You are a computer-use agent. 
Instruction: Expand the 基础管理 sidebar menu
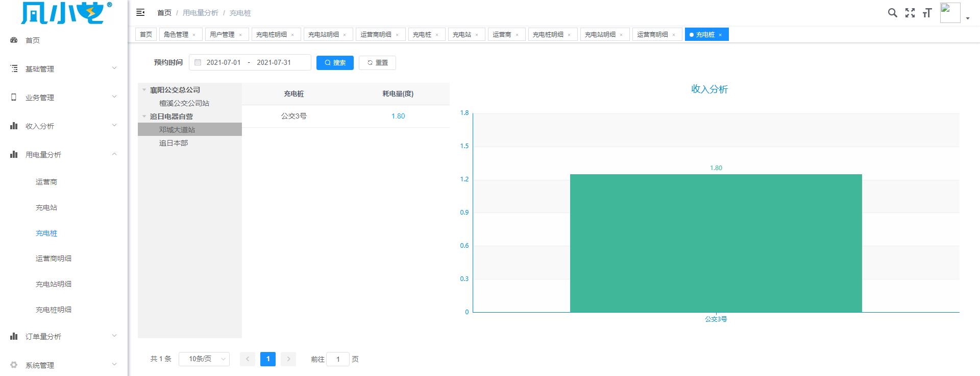coord(63,69)
